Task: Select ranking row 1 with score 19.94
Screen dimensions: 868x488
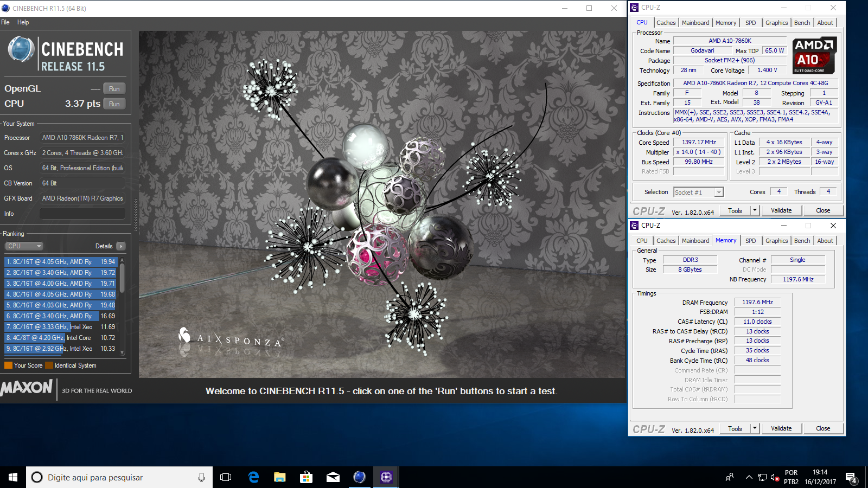Action: 61,262
